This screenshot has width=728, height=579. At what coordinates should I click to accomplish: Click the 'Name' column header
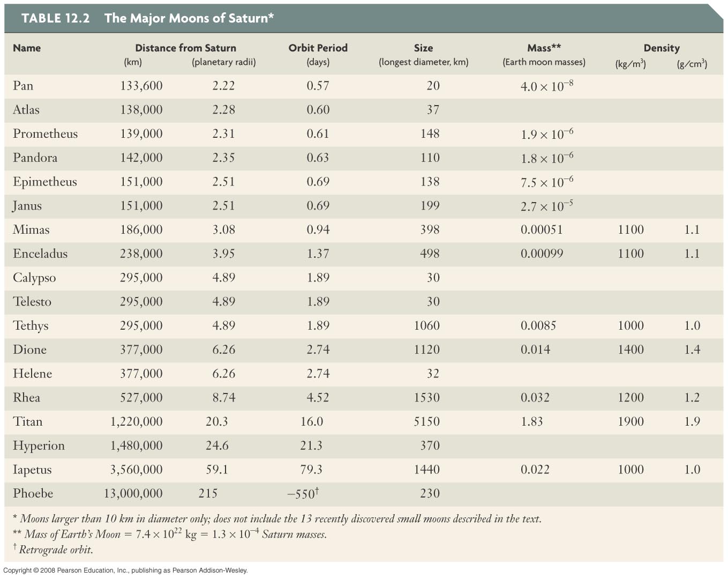pyautogui.click(x=27, y=48)
